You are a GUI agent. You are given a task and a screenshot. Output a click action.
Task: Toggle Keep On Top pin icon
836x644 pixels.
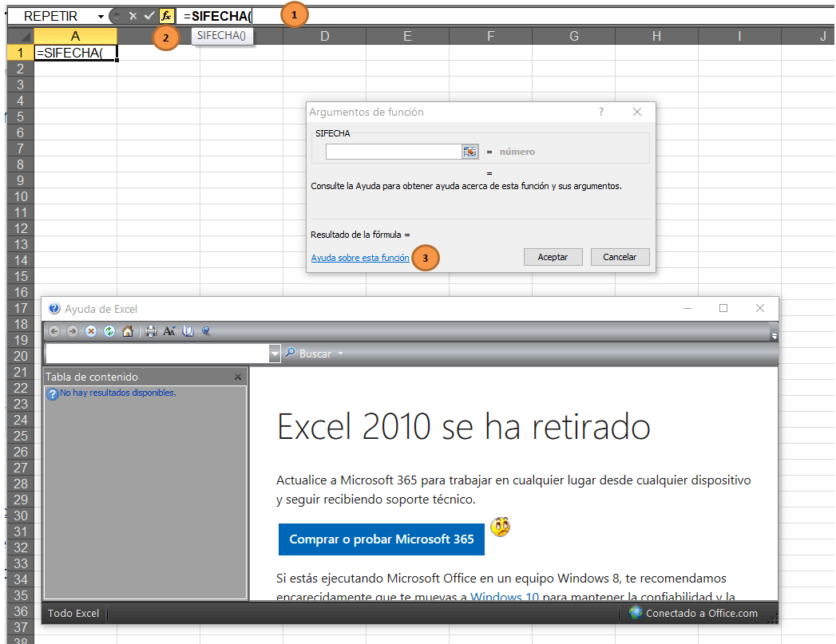pos(206,331)
